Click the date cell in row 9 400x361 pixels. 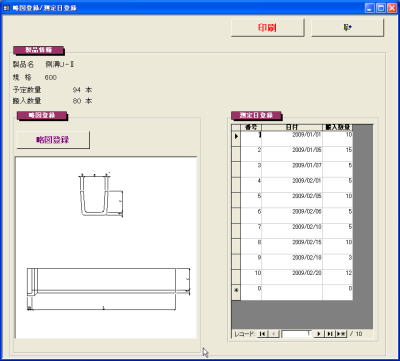click(292, 261)
